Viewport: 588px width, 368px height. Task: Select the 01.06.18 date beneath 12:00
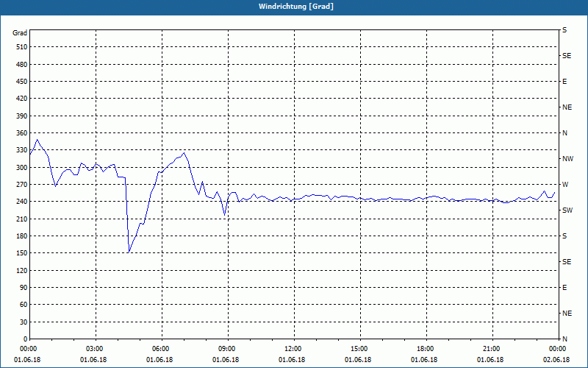[292, 360]
